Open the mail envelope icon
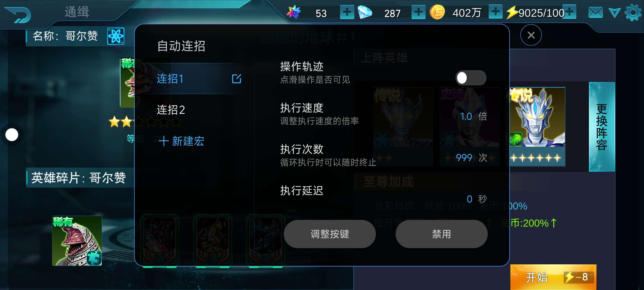This screenshot has width=644, height=290. point(595,13)
